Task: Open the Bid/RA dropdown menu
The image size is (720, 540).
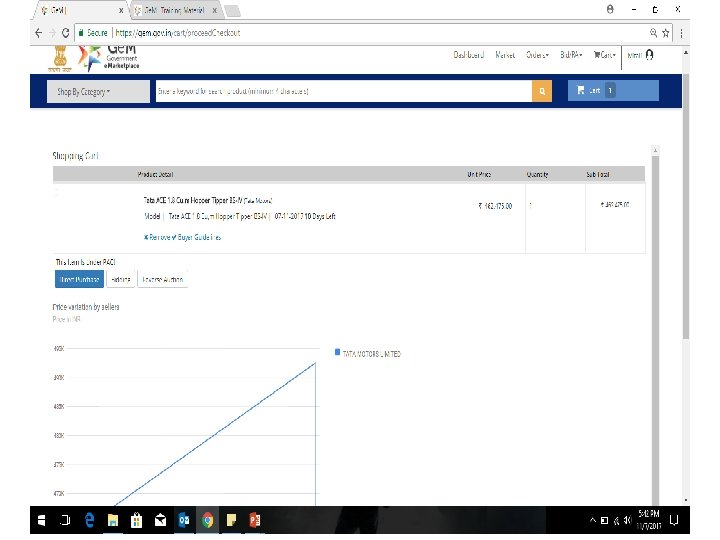Action: pyautogui.click(x=571, y=55)
